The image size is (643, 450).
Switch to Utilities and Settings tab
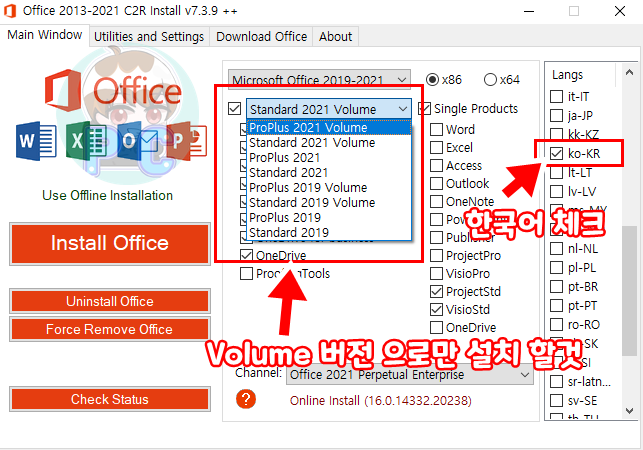[149, 37]
